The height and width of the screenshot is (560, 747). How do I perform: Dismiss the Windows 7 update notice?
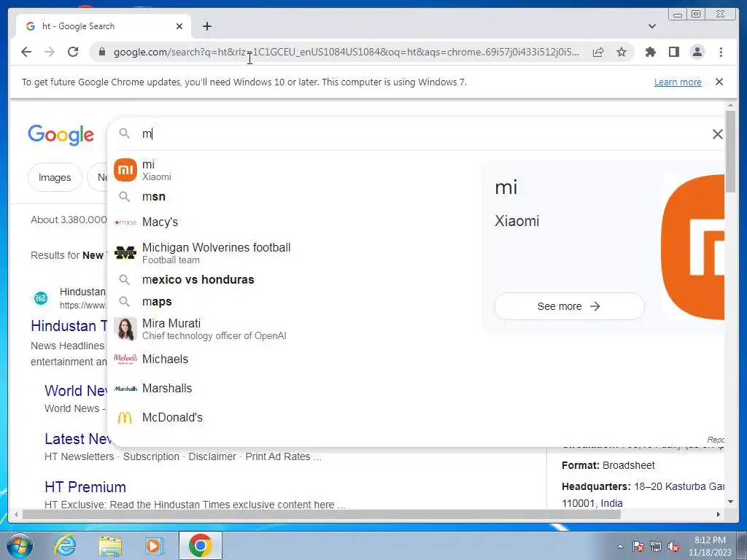tap(719, 82)
